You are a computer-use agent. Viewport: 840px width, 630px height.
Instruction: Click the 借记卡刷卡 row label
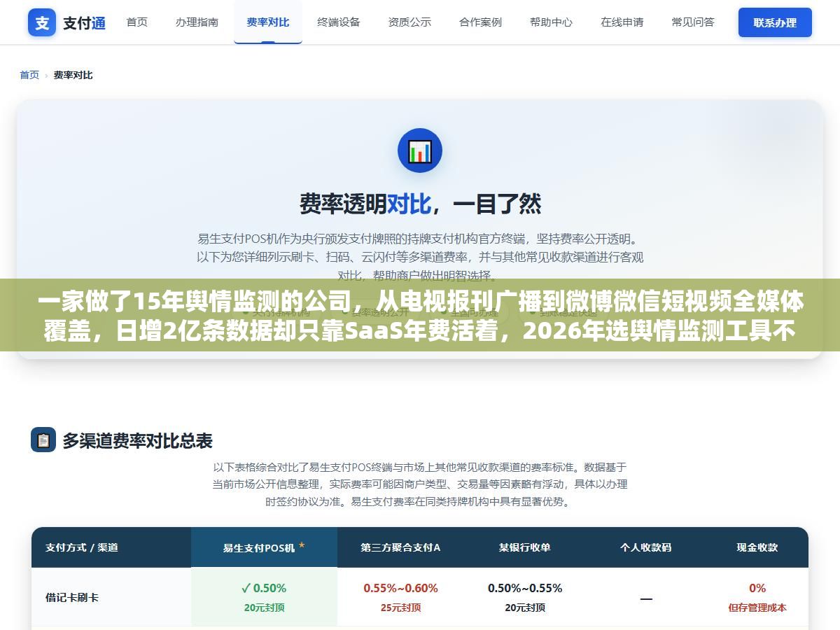72,598
